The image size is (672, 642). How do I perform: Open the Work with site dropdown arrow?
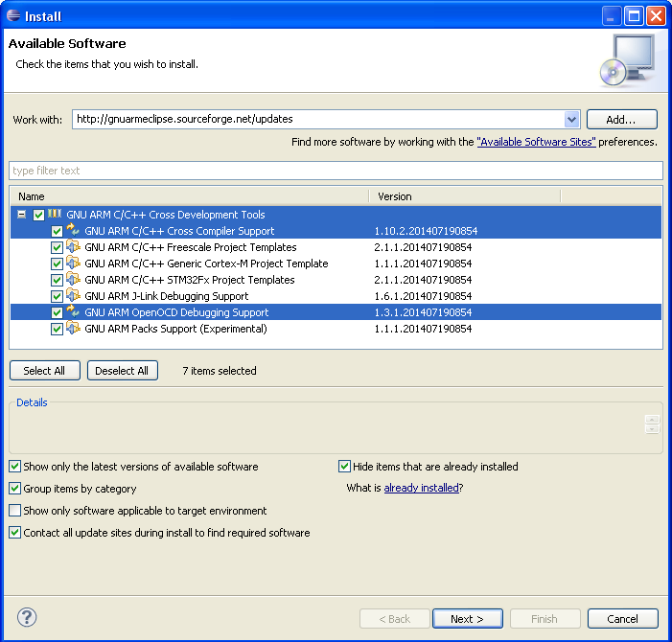571,120
